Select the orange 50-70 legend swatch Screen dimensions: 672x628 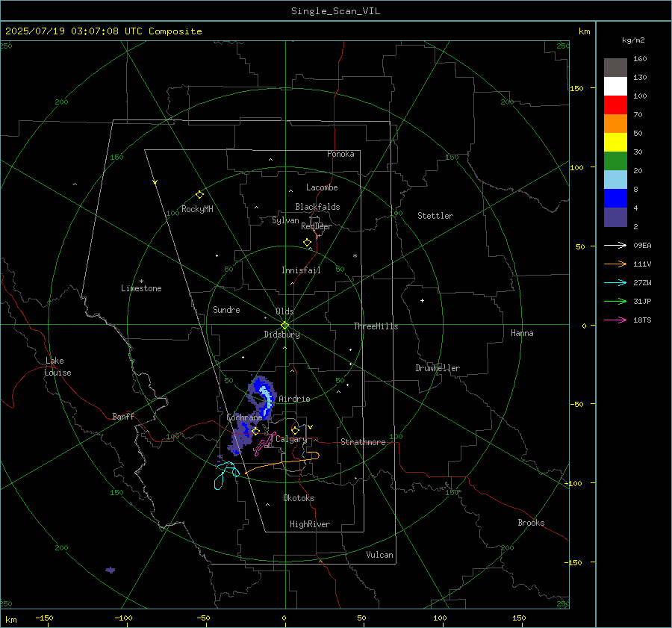pos(615,124)
